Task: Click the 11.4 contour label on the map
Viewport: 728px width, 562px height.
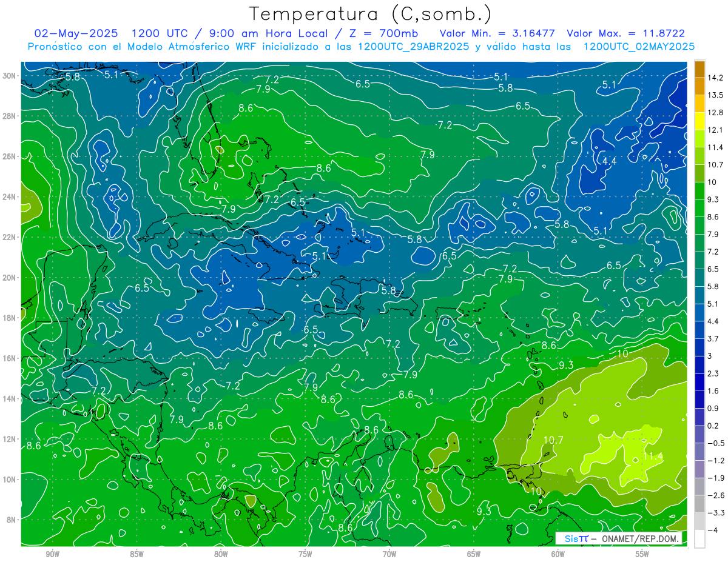Action: 653,456
